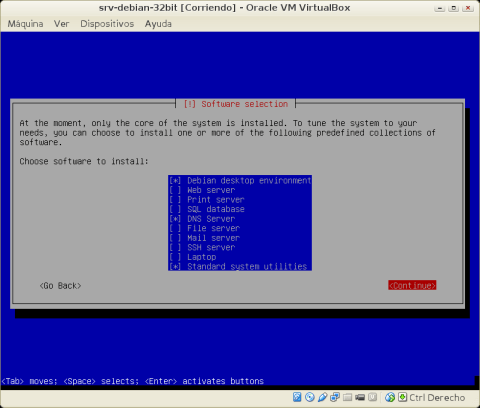Check the SSH server checkbox

click(175, 248)
